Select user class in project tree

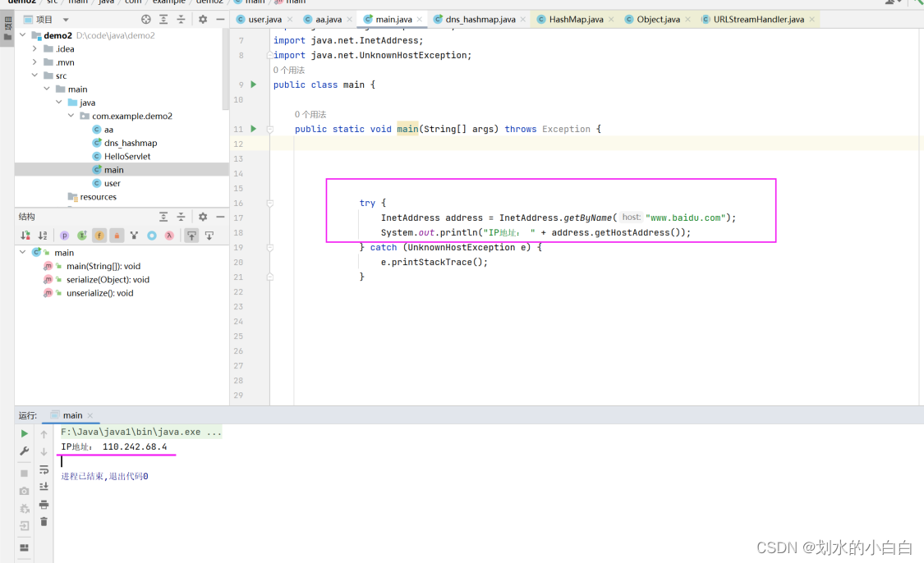[112, 183]
